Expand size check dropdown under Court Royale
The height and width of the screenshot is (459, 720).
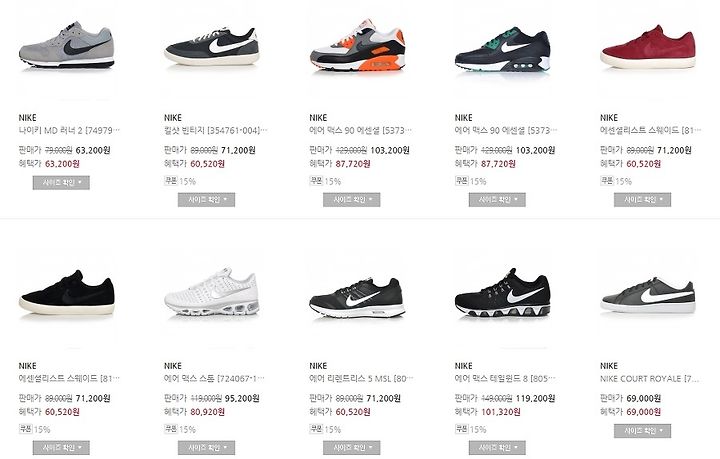[642, 431]
